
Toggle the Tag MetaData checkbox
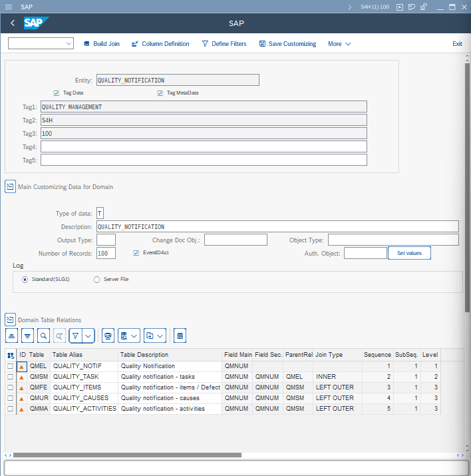coord(160,93)
